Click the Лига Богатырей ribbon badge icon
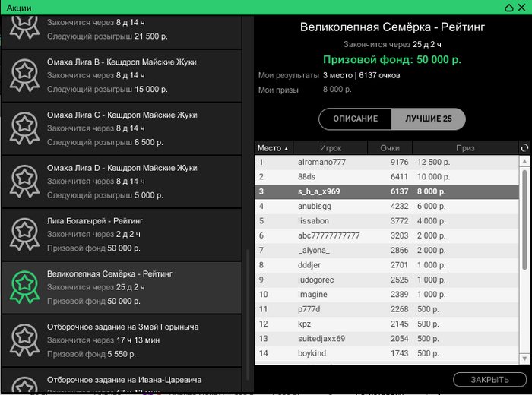532x395 pixels. point(24,234)
